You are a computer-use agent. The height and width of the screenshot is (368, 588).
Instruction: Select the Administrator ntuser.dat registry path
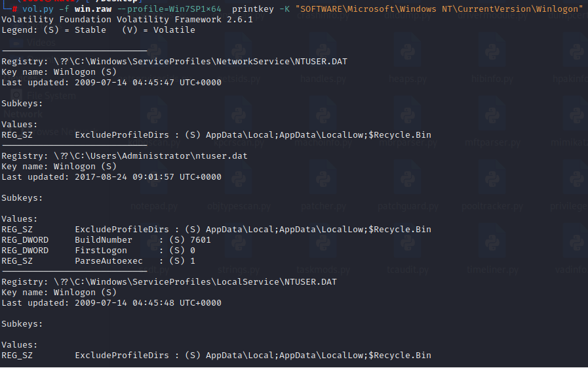pyautogui.click(x=150, y=156)
